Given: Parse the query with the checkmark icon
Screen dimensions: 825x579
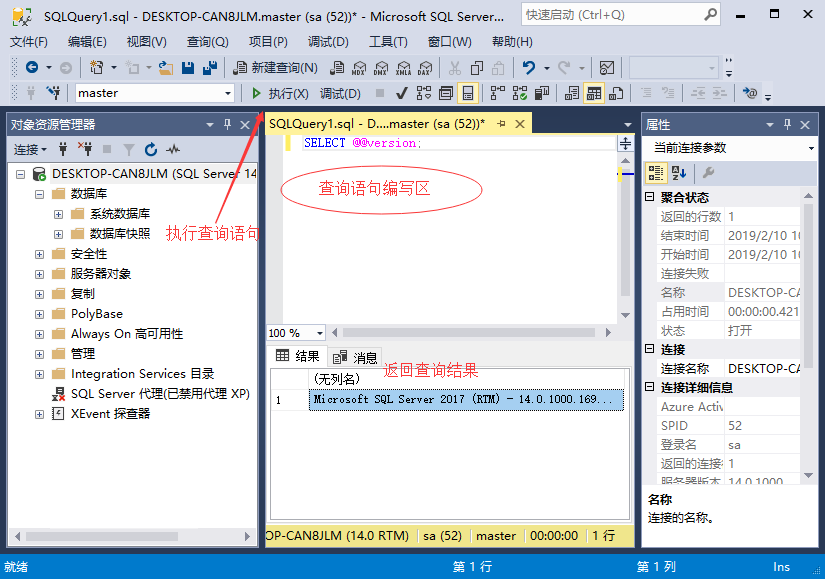Looking at the screenshot, I should [x=401, y=93].
